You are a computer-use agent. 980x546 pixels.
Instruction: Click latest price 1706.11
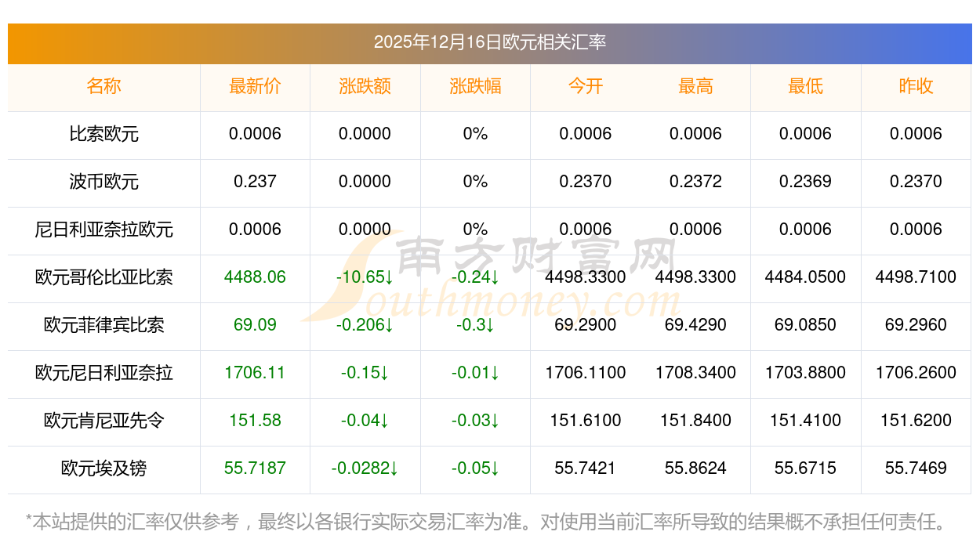[255, 373]
